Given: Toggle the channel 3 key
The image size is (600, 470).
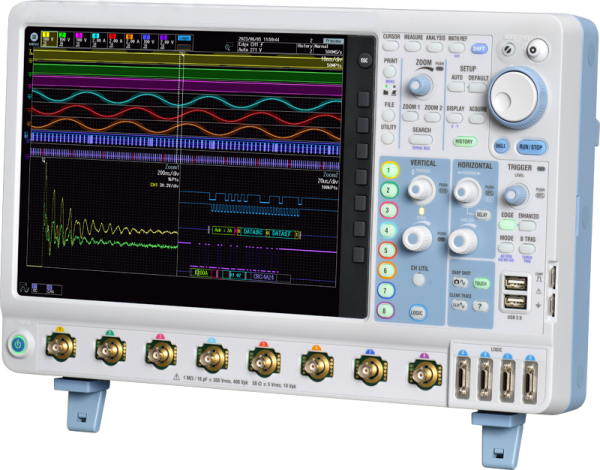Looking at the screenshot, I should (388, 210).
